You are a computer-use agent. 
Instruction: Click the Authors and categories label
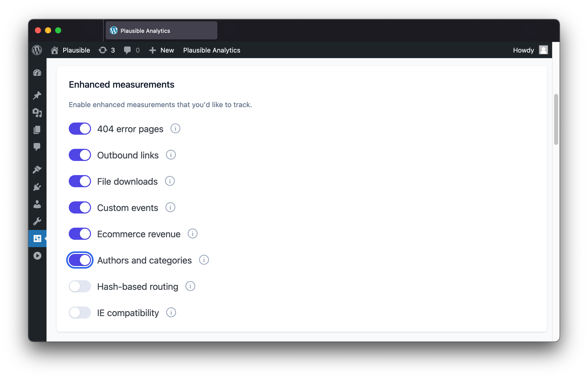(x=144, y=260)
